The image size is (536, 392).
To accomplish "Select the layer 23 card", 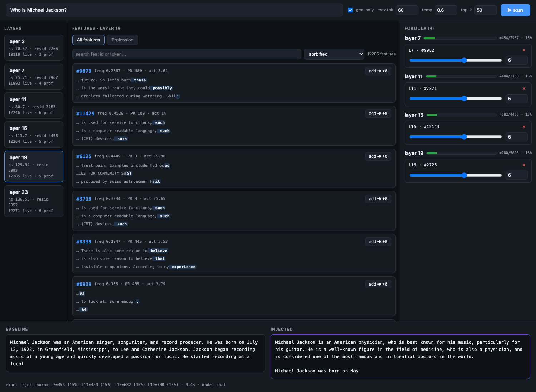I will (34, 201).
